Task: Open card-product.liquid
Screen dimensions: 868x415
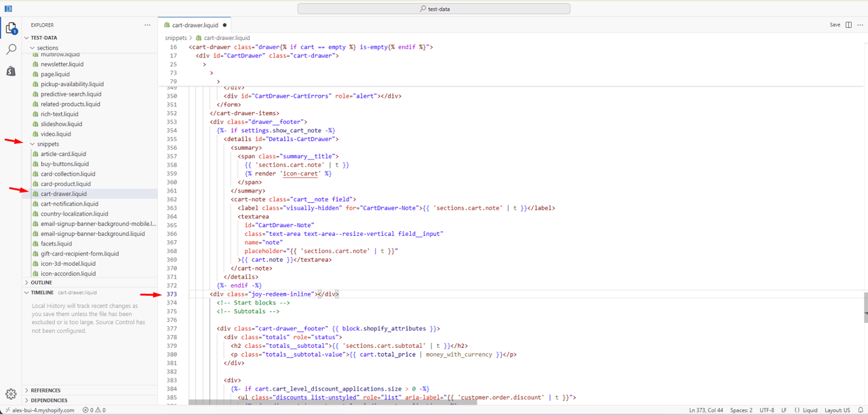Action: pos(66,184)
